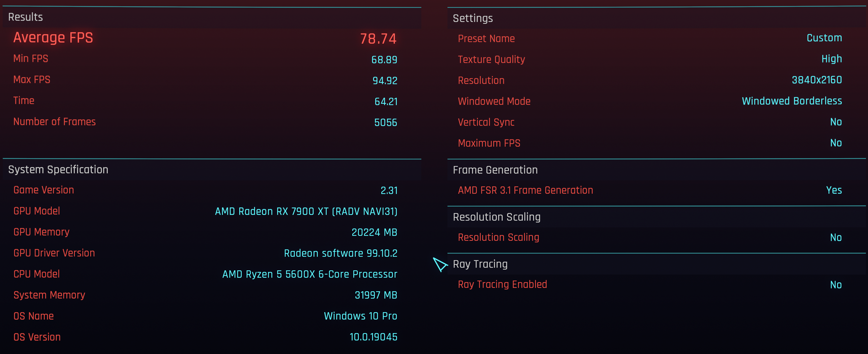The image size is (868, 354).
Task: Click the OS Version value 10.0.19045
Action: (373, 337)
